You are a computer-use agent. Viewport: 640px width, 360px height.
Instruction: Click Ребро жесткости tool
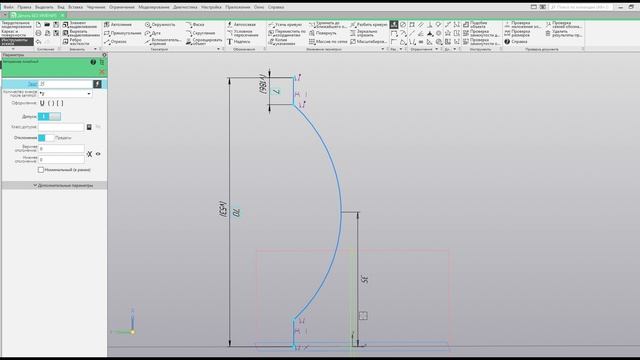click(x=76, y=42)
